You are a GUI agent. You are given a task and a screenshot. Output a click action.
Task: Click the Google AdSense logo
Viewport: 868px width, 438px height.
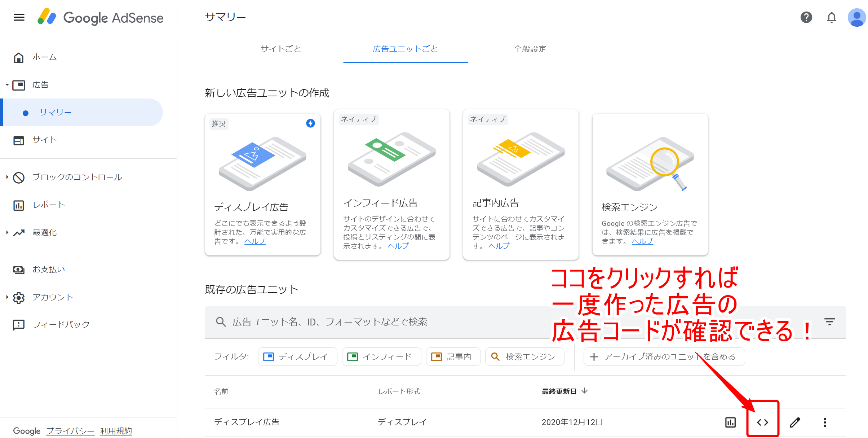pos(101,17)
